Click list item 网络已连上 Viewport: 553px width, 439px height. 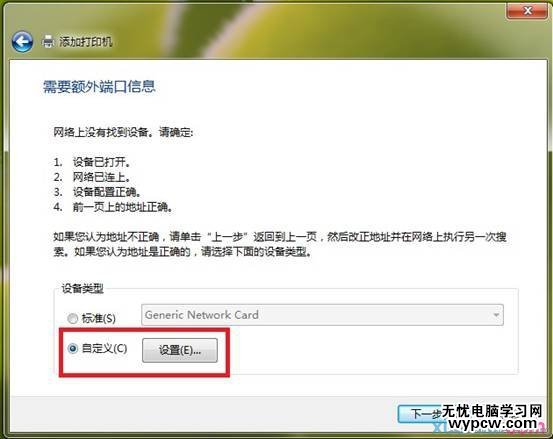click(102, 177)
